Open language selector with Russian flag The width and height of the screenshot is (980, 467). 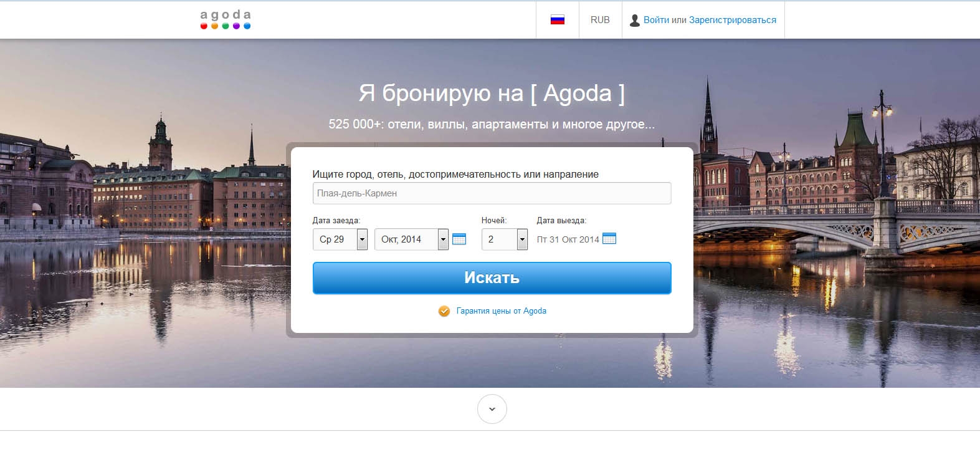coord(558,20)
